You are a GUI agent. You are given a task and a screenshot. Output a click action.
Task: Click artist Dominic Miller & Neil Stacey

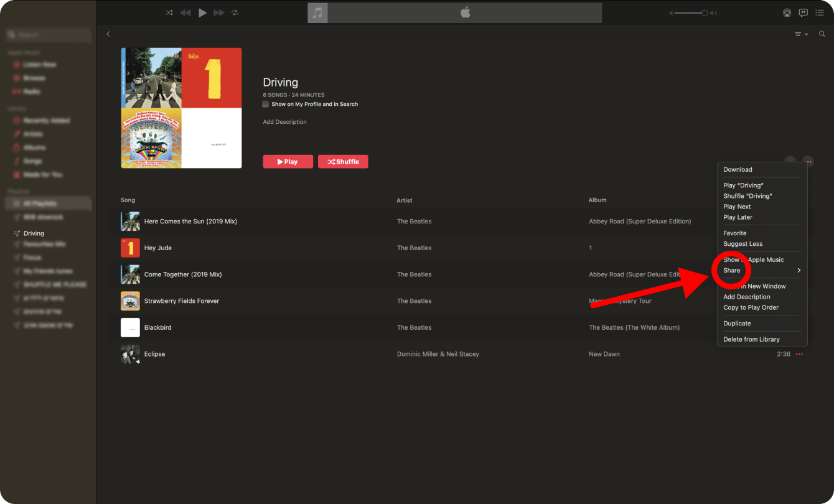tap(438, 354)
